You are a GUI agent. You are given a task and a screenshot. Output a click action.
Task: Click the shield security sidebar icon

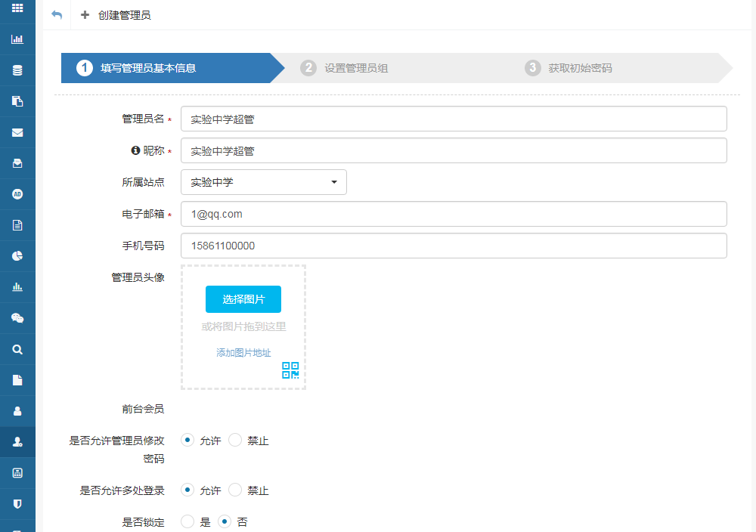[17, 503]
